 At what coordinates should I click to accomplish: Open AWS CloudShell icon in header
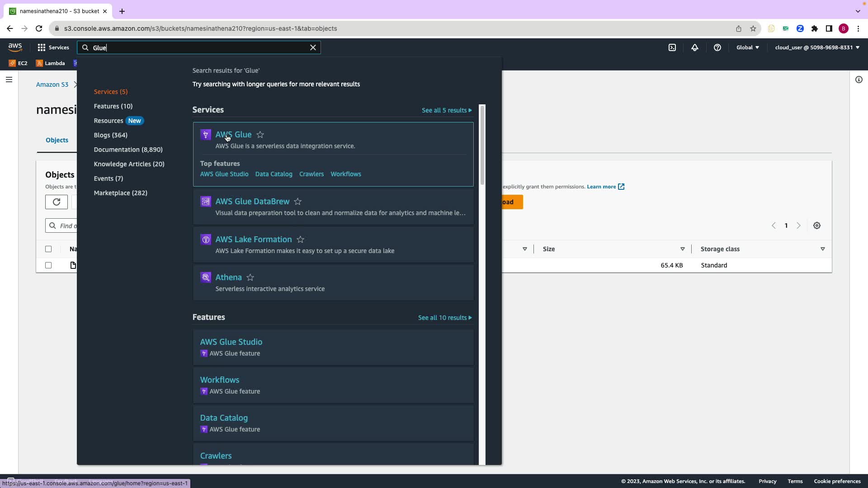[672, 47]
